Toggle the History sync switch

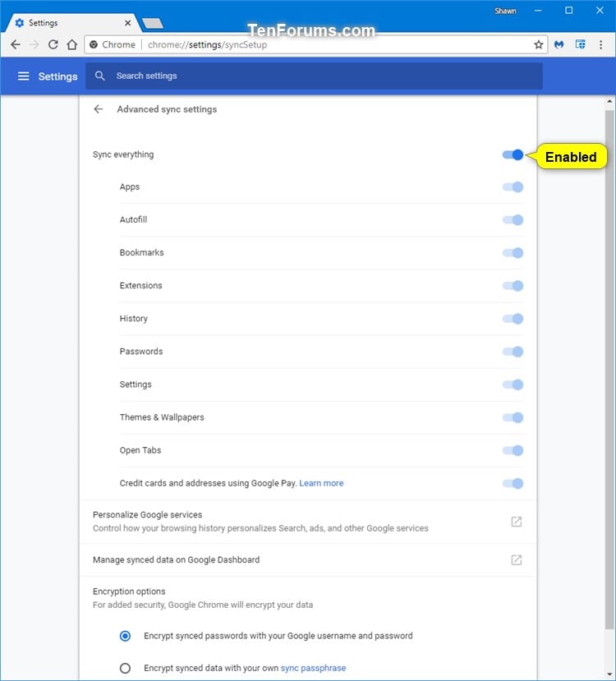click(513, 319)
